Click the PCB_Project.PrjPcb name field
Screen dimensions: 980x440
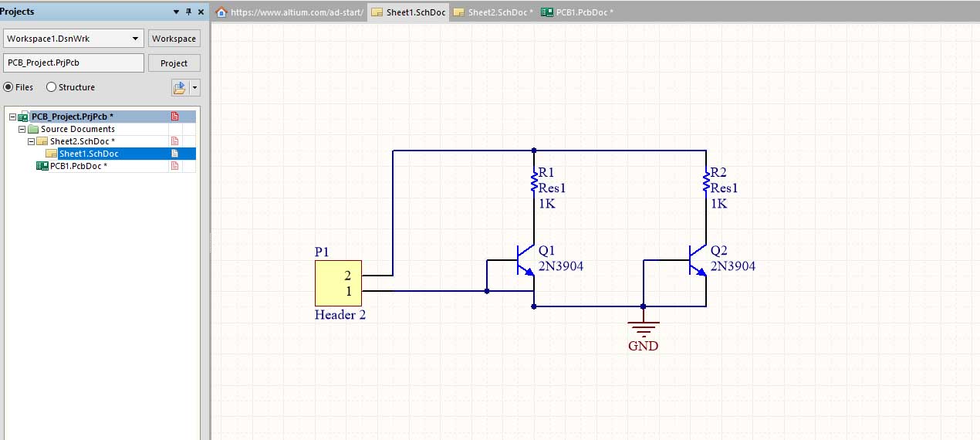point(74,63)
